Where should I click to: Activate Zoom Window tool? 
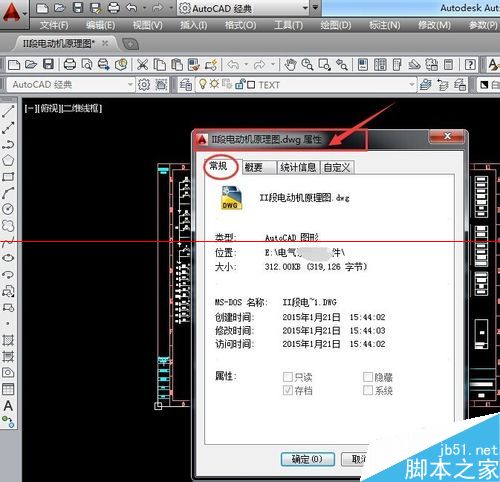click(x=324, y=64)
